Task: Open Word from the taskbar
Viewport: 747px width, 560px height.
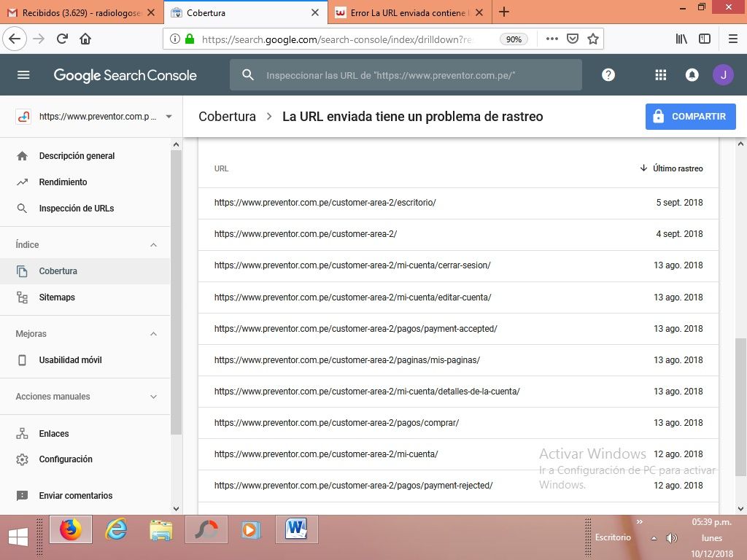Action: (296, 529)
